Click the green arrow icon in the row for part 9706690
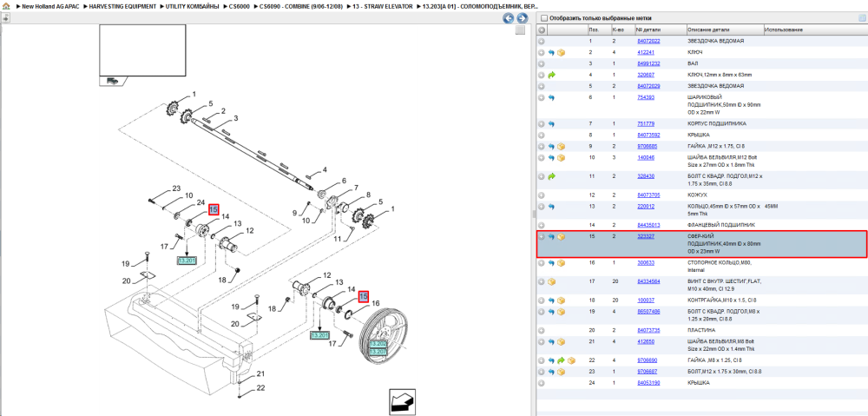 561,360
